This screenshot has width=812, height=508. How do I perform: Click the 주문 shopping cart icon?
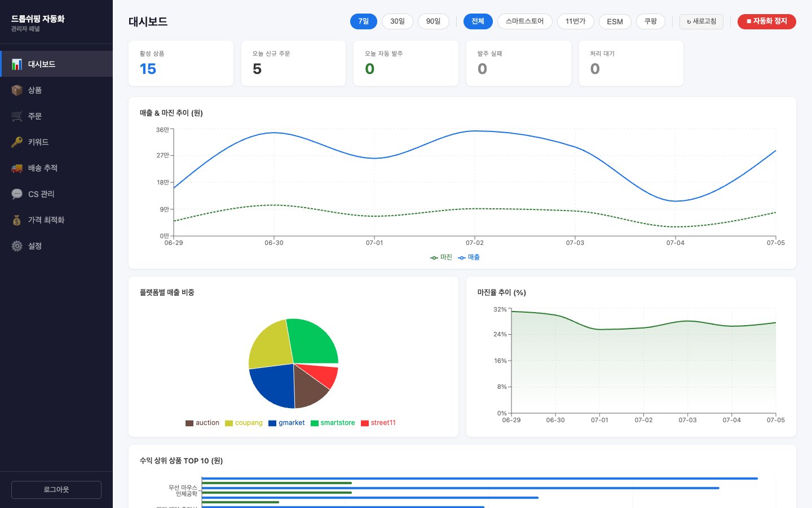pos(17,116)
